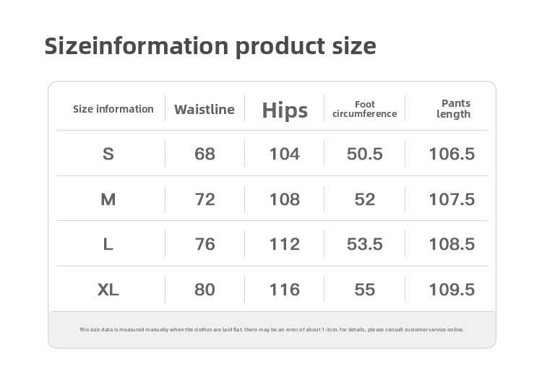Click waistline value 76

205,244
